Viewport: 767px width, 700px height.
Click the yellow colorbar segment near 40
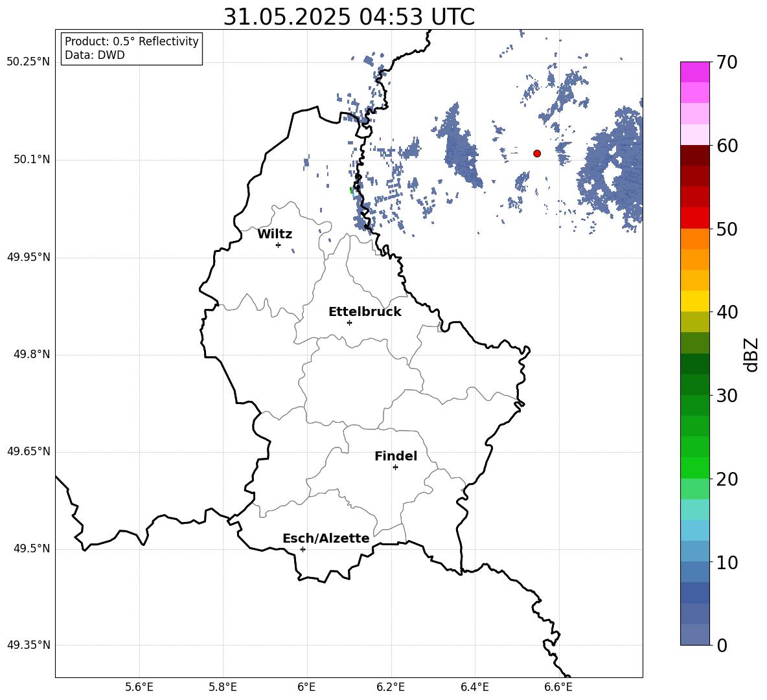pyautogui.click(x=695, y=301)
